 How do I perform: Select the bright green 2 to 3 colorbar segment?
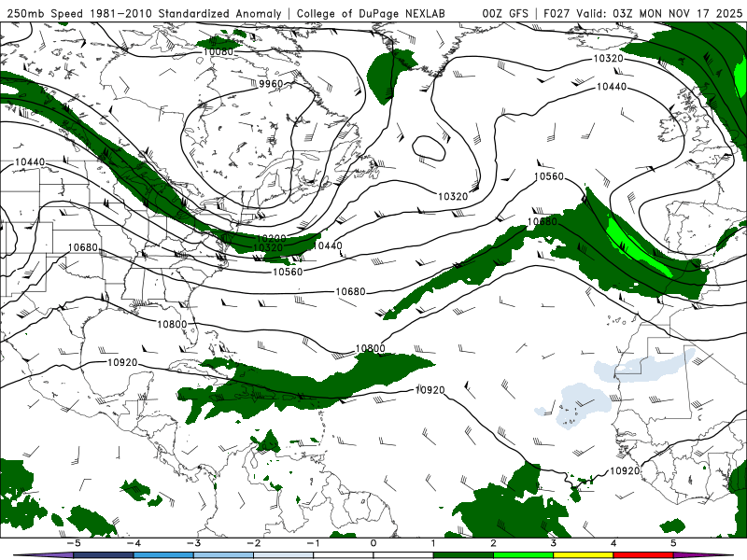tap(523, 555)
